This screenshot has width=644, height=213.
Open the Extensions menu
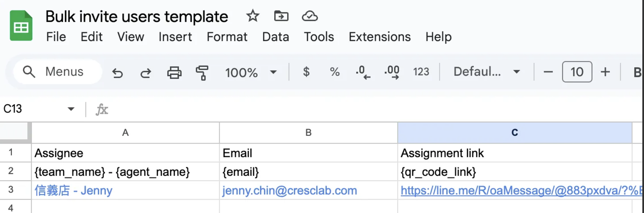[379, 37]
